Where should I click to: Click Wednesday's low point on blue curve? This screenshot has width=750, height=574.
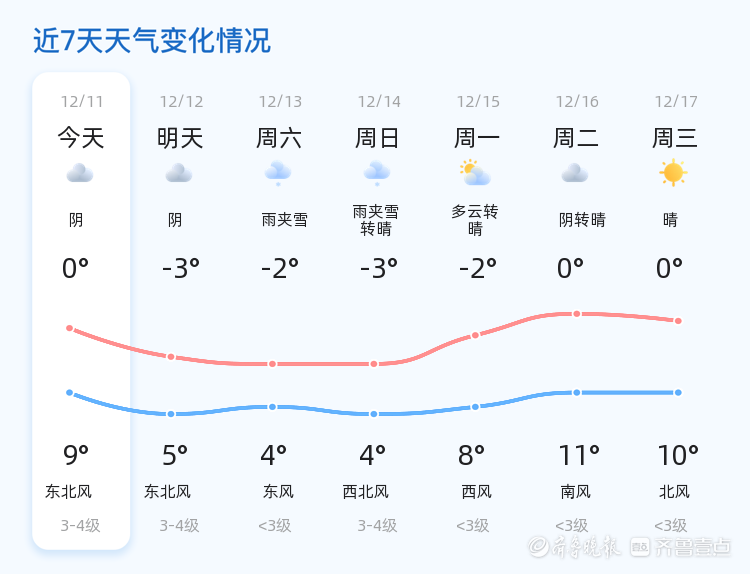click(x=678, y=392)
